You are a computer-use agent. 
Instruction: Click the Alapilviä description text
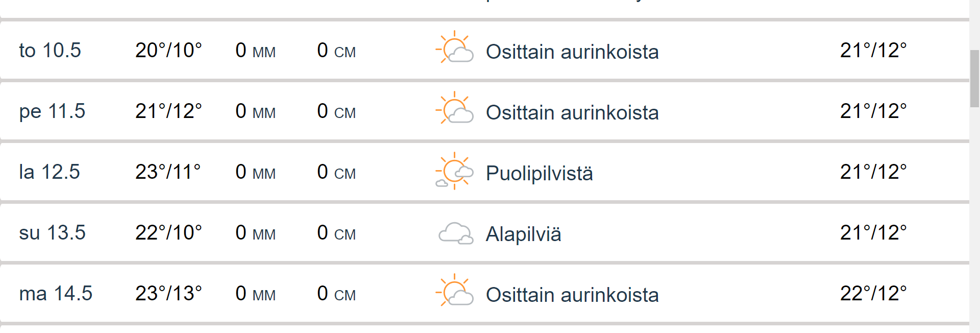pyautogui.click(x=523, y=234)
